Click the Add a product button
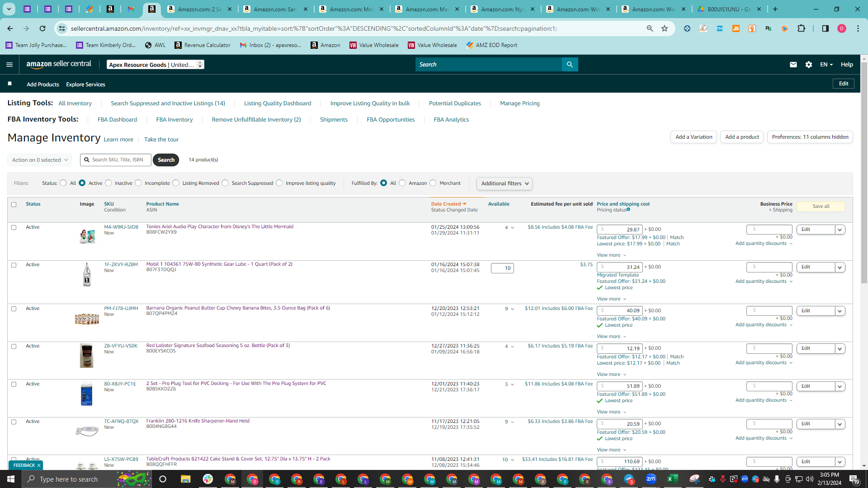The height and width of the screenshot is (488, 868). (742, 137)
